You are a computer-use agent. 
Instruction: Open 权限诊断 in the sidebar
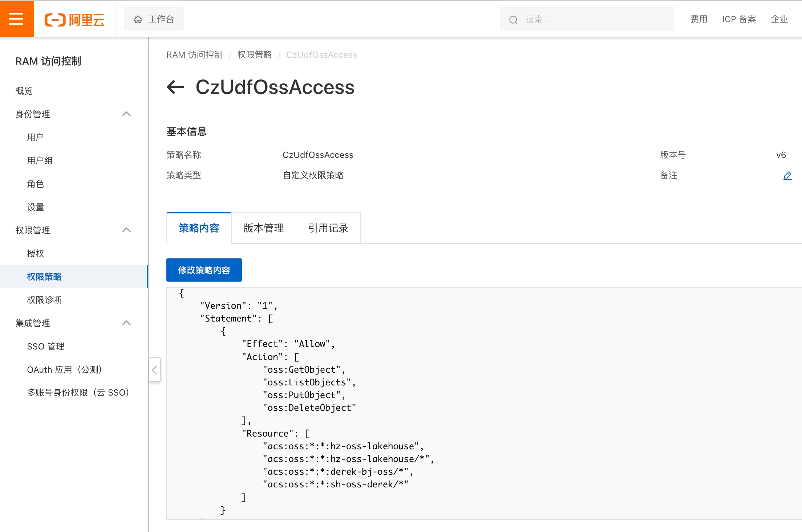(44, 300)
